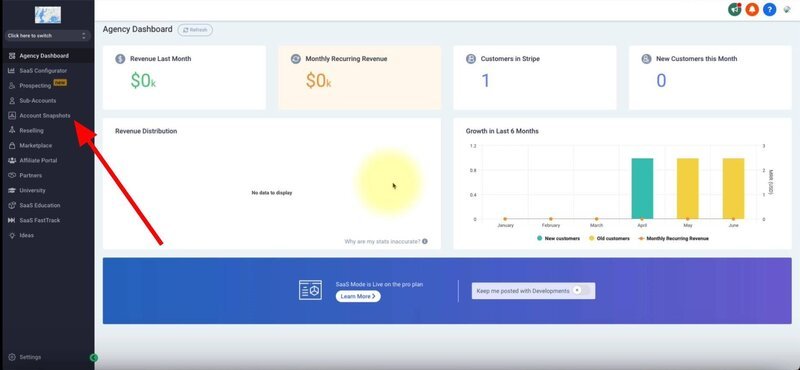Click 'No data to display' text

pos(272,193)
